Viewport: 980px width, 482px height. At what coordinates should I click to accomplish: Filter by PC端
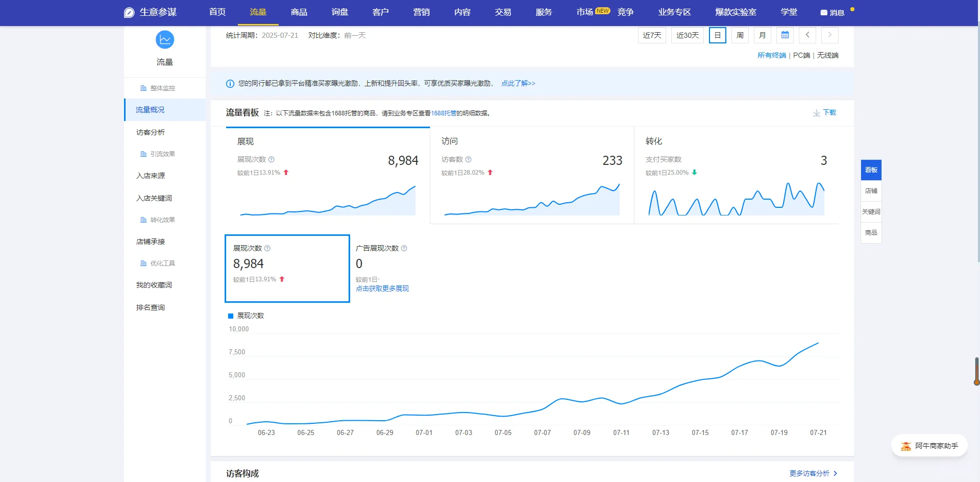[801, 55]
